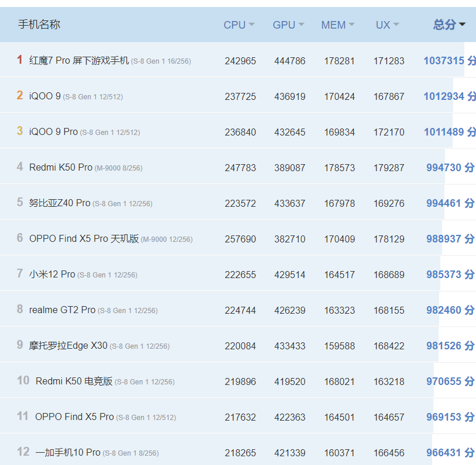Select the 一加手机10 Pro row name

click(x=97, y=453)
